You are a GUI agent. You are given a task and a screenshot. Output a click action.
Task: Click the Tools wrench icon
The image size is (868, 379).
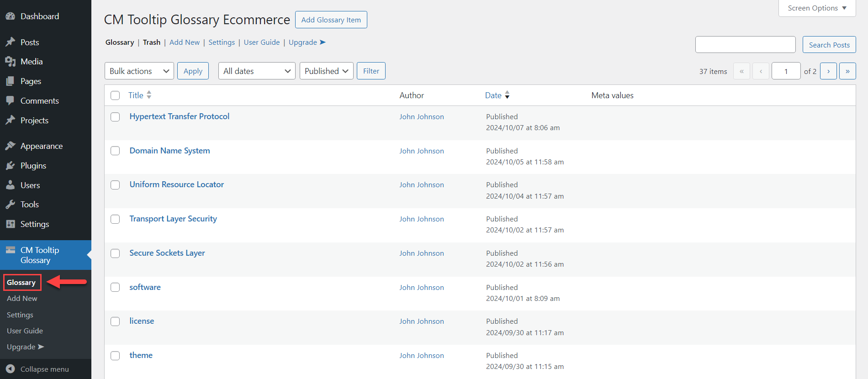coord(10,205)
